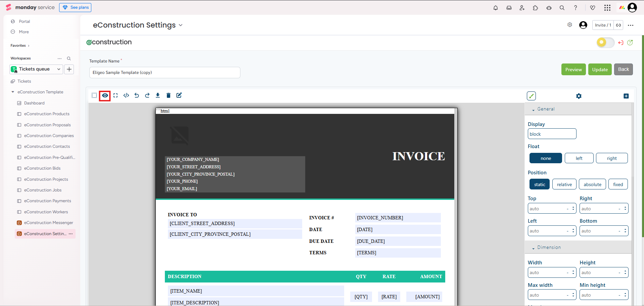Screen dimensions: 644x306
Task: Click the view code icon in editor toolbar
Action: pyautogui.click(x=126, y=95)
